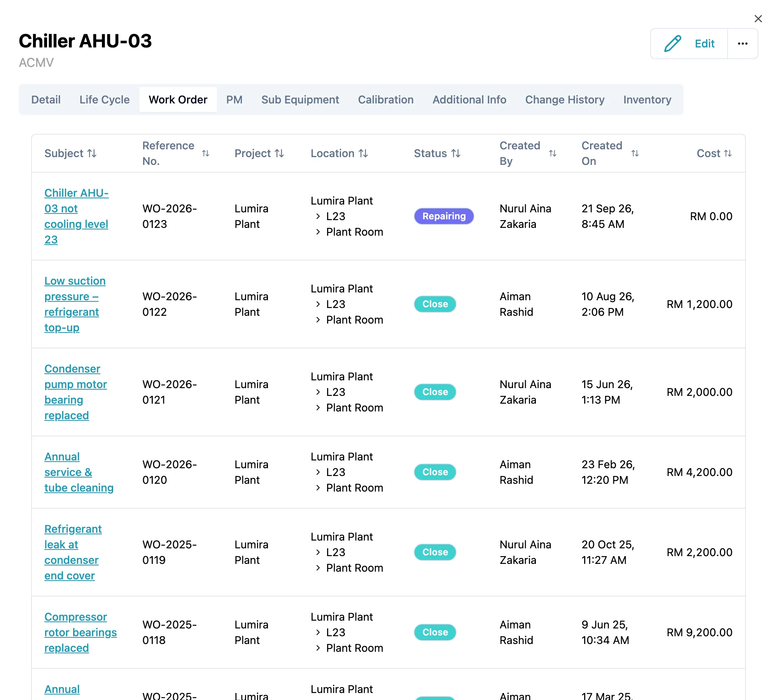Open the Sub Equipment tab
The width and height of the screenshot is (777, 700).
300,100
